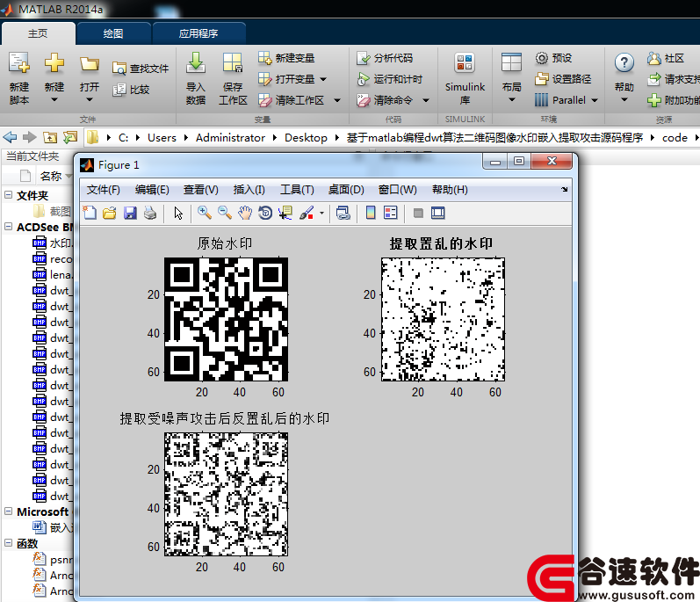Click the Up One Level folder button
Viewport: 700px width, 602px height.
tap(50, 138)
